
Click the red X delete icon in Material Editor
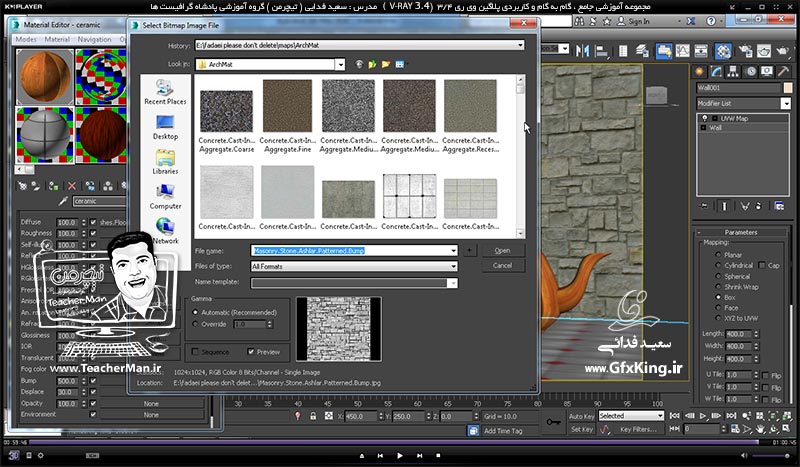(72, 186)
